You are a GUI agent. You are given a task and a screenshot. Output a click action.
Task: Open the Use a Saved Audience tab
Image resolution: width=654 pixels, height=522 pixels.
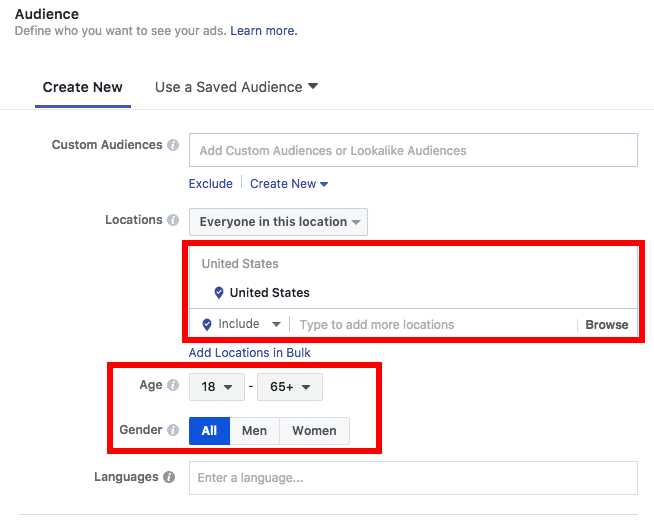tap(236, 87)
